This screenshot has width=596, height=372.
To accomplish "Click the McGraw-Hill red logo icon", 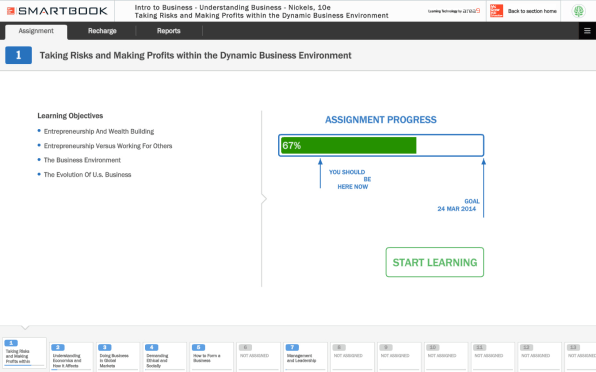I will pos(496,11).
